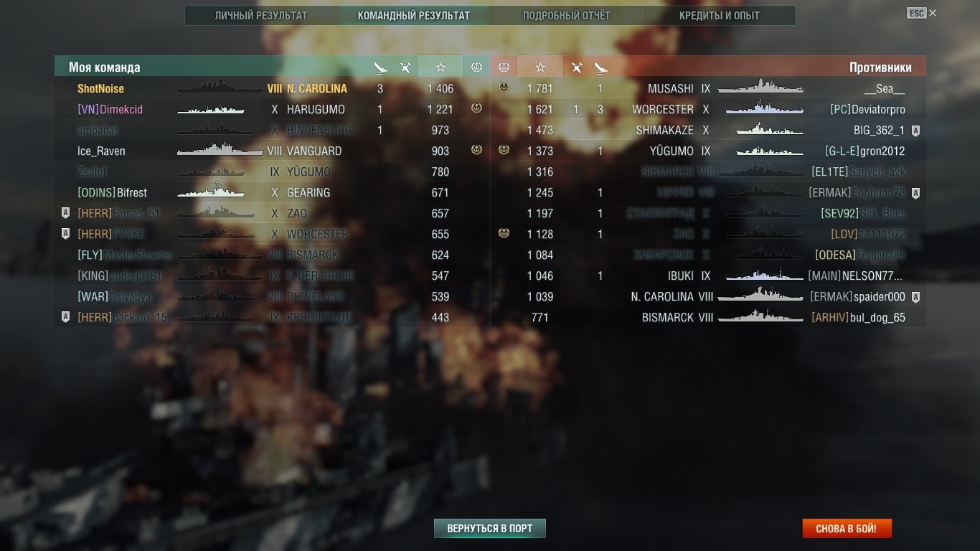Click the Снова в бой! button

pyautogui.click(x=847, y=529)
